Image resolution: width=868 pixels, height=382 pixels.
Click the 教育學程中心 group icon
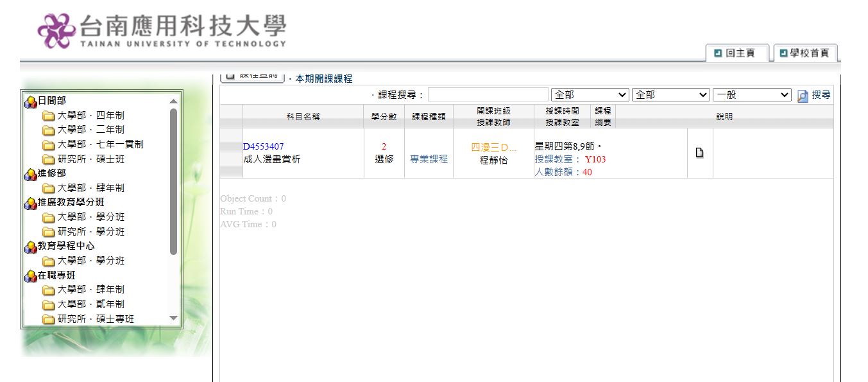pos(30,247)
